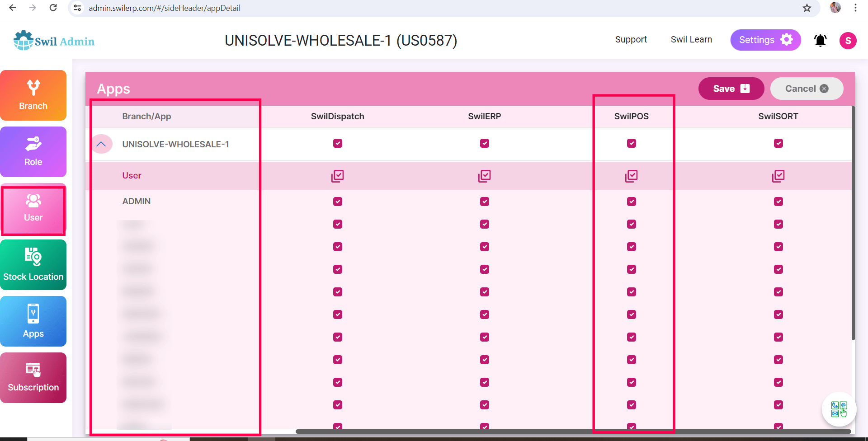Click select-all icon for SwilSORT users
The width and height of the screenshot is (868, 441).
click(778, 176)
